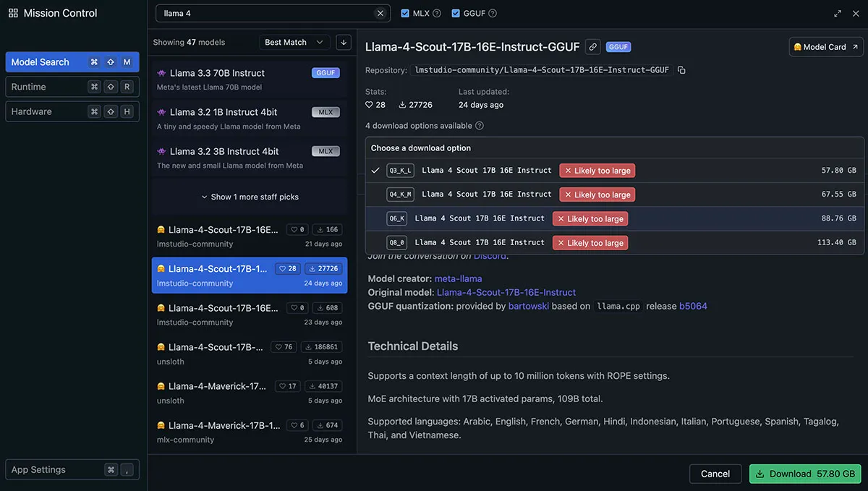Switch to the Model Search tab

pos(72,62)
